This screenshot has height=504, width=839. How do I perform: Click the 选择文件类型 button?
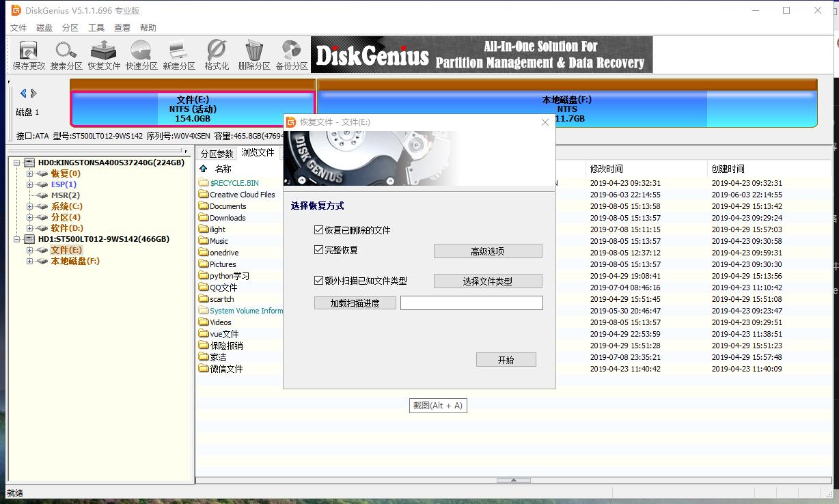[488, 281]
